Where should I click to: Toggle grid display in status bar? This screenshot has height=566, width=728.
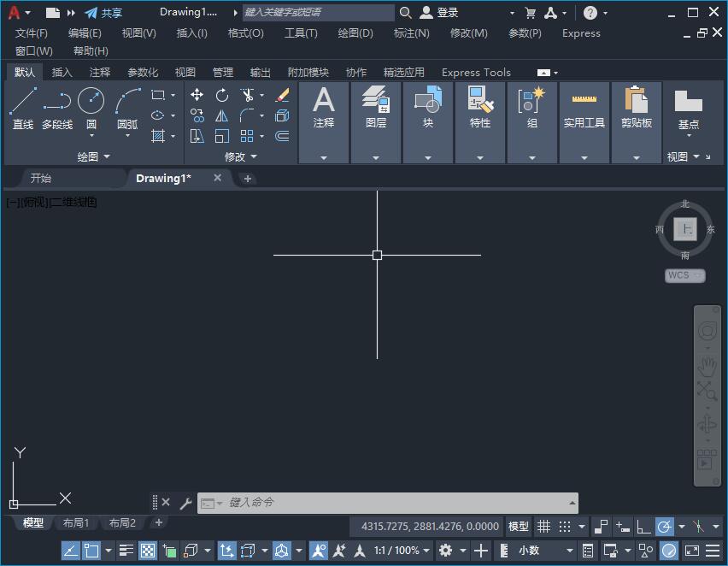tap(543, 527)
